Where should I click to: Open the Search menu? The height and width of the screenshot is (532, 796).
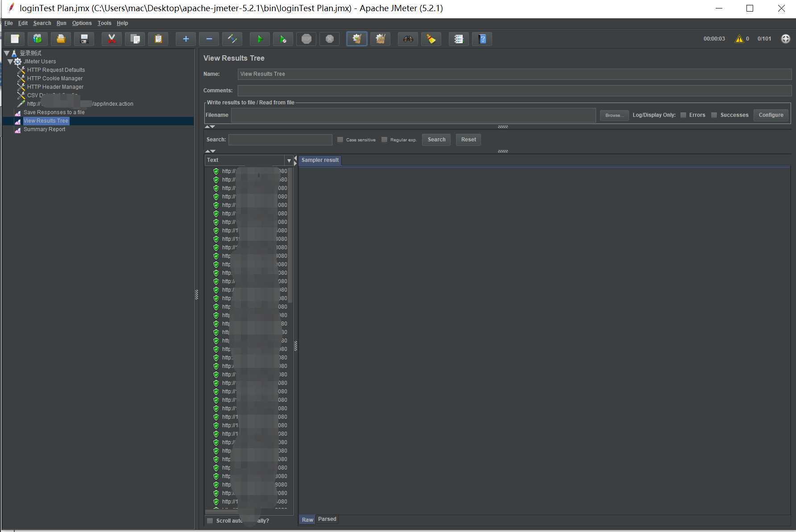[42, 23]
